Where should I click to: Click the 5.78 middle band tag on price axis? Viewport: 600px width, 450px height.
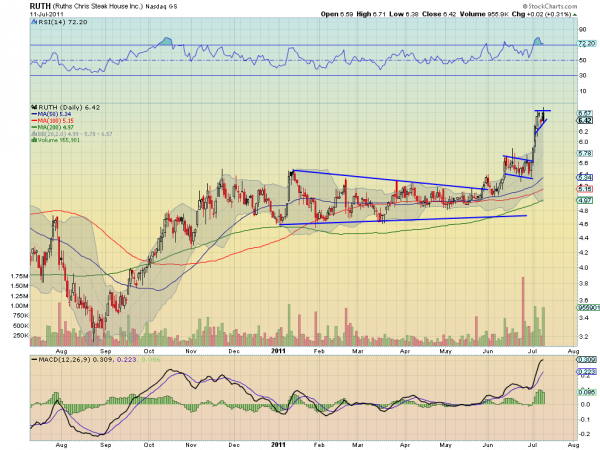[585, 153]
